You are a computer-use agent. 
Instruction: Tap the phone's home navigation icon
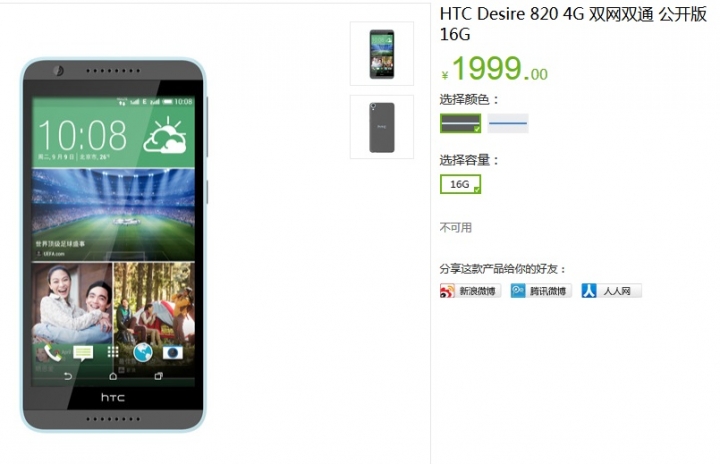113,376
